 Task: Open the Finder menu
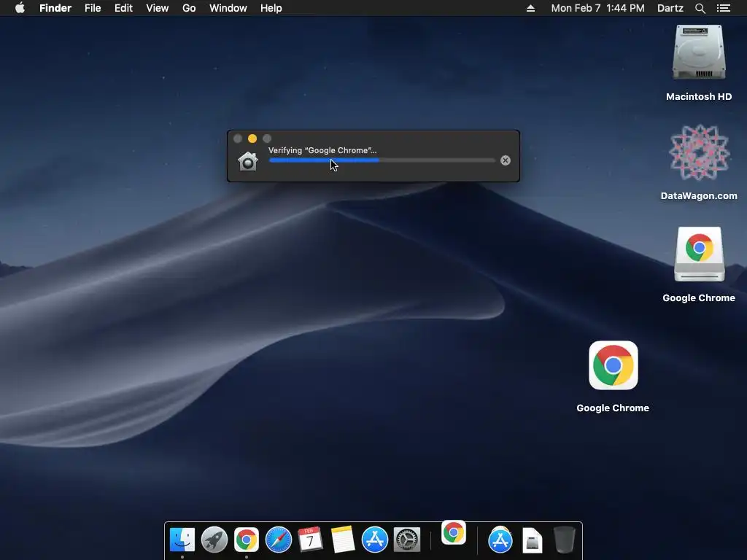(55, 8)
